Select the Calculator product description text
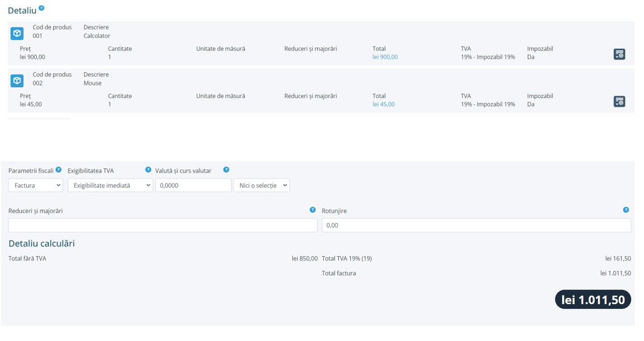 (97, 36)
